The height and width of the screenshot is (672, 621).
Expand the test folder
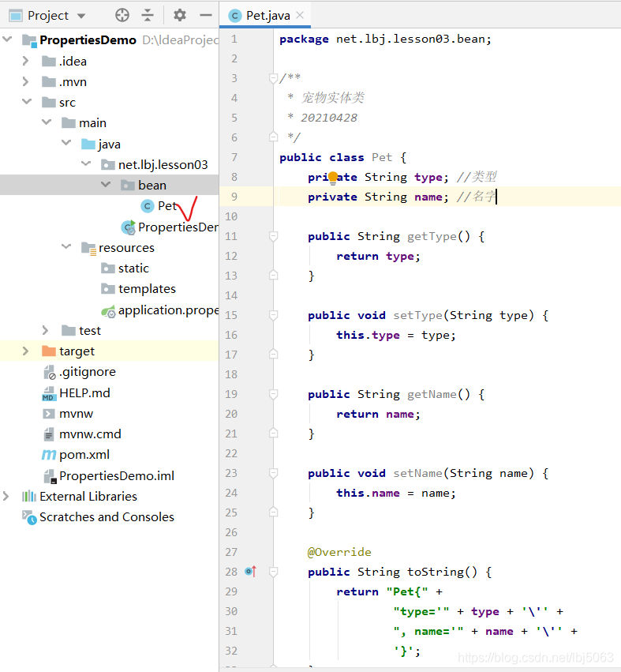point(46,330)
